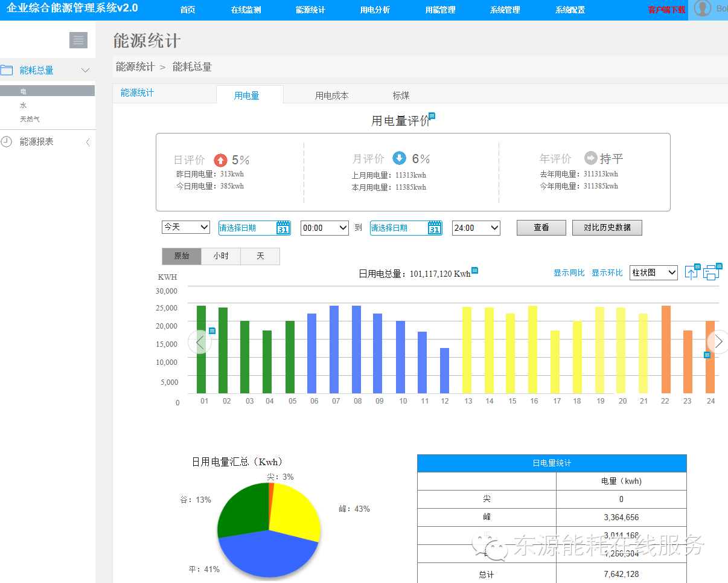The height and width of the screenshot is (583, 728).
Task: Click the export chart icon
Action: [691, 272]
